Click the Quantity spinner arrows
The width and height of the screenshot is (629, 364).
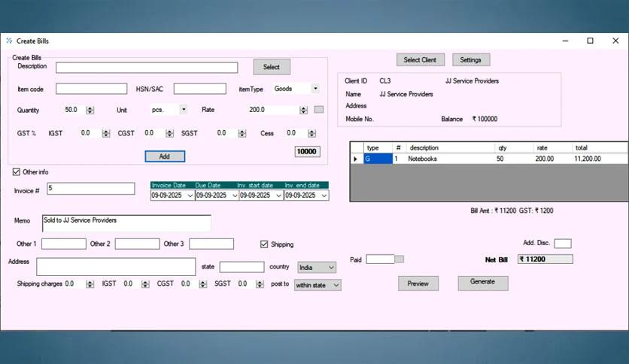90,110
